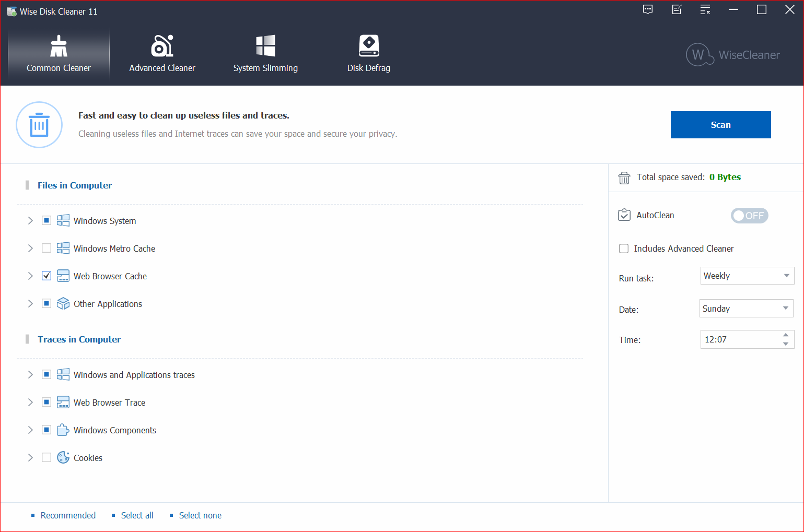Check Includes Advanced Cleaner

coord(624,249)
